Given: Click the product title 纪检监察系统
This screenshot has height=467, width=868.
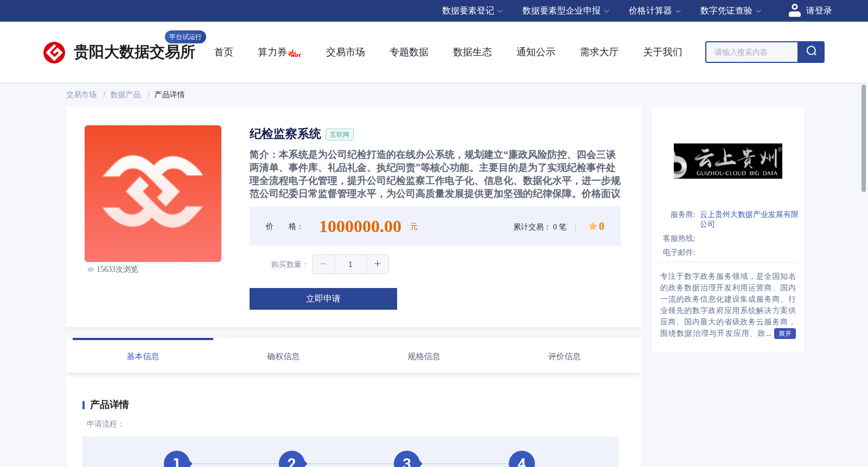Looking at the screenshot, I should (285, 134).
